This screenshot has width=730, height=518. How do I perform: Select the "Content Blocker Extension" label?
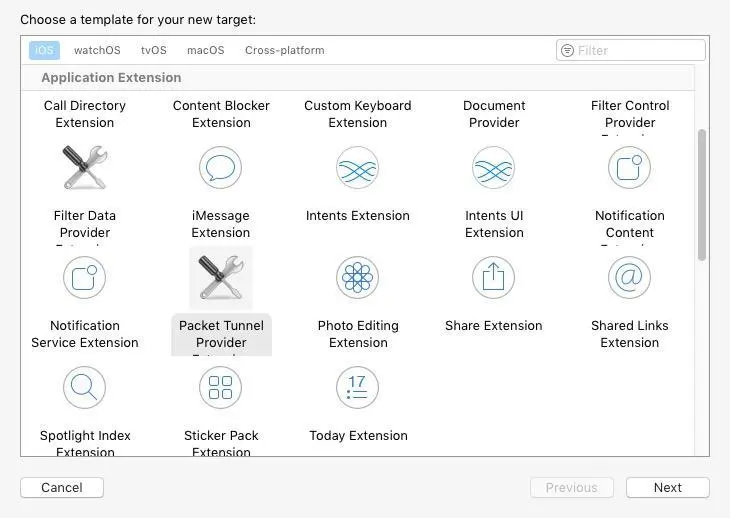221,114
